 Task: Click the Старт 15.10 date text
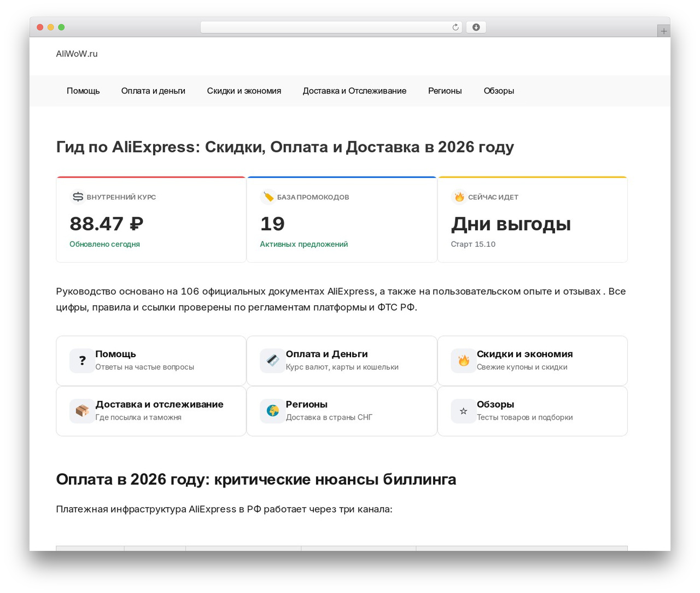tap(473, 244)
